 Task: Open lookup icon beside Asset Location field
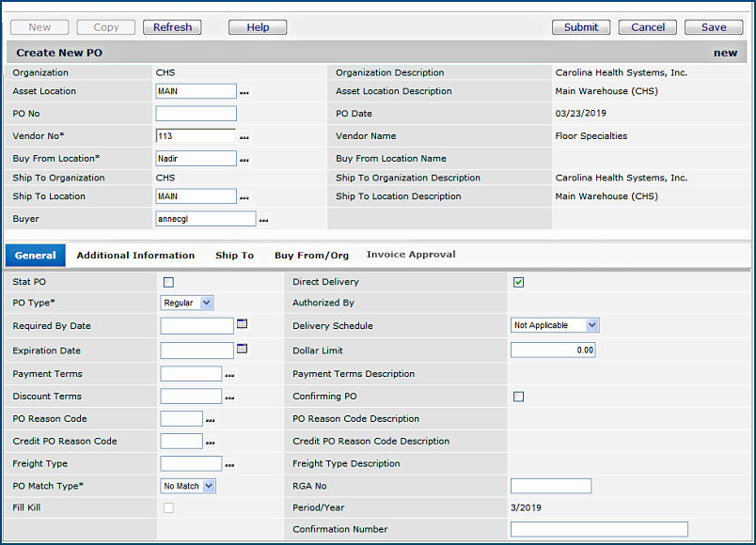[244, 92]
